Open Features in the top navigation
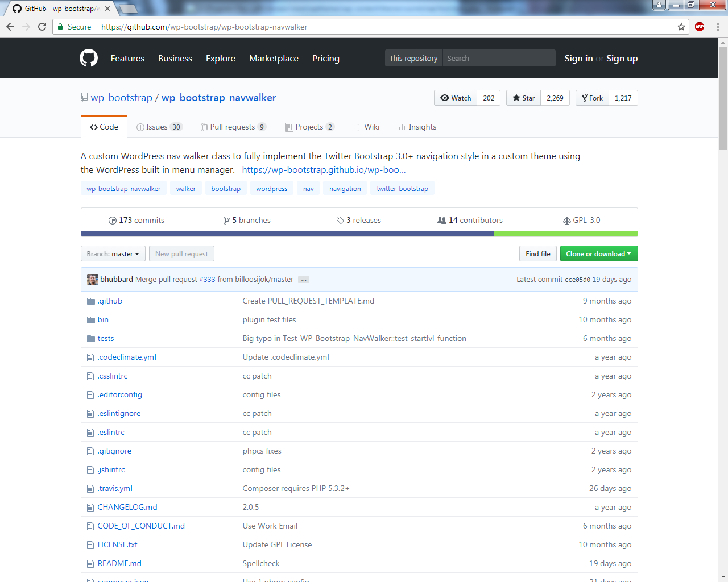728x582 pixels. pos(127,58)
